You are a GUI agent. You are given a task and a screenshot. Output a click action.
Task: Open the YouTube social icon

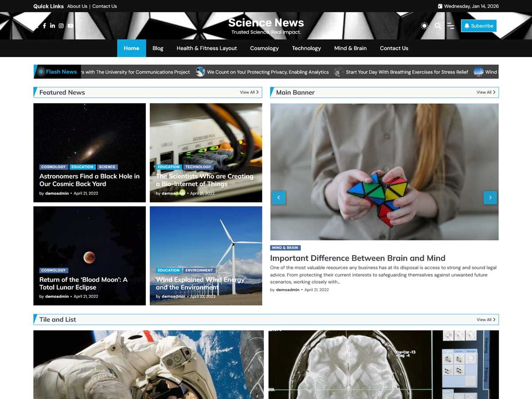[x=70, y=26]
